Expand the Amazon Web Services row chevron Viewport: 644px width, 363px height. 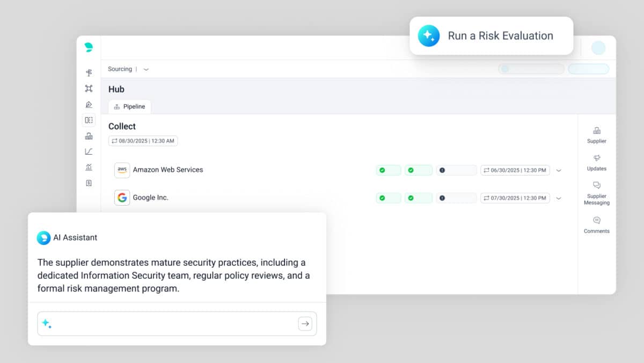click(x=559, y=170)
